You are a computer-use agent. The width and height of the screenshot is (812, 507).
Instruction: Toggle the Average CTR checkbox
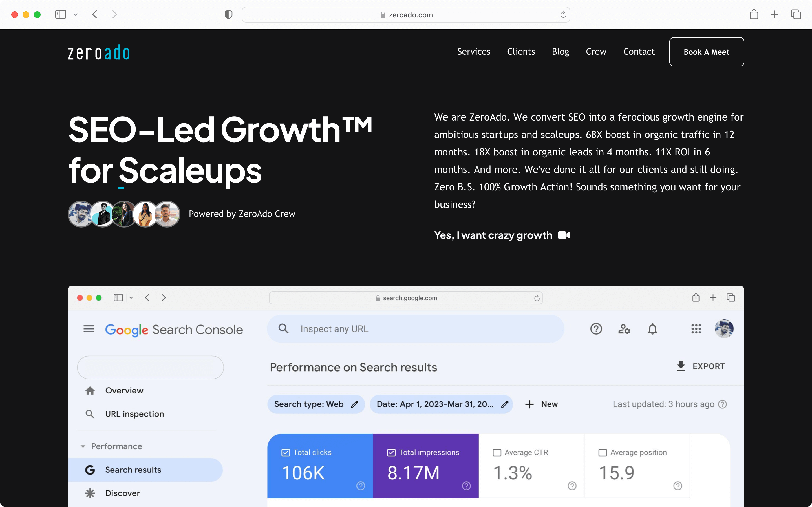click(x=497, y=452)
